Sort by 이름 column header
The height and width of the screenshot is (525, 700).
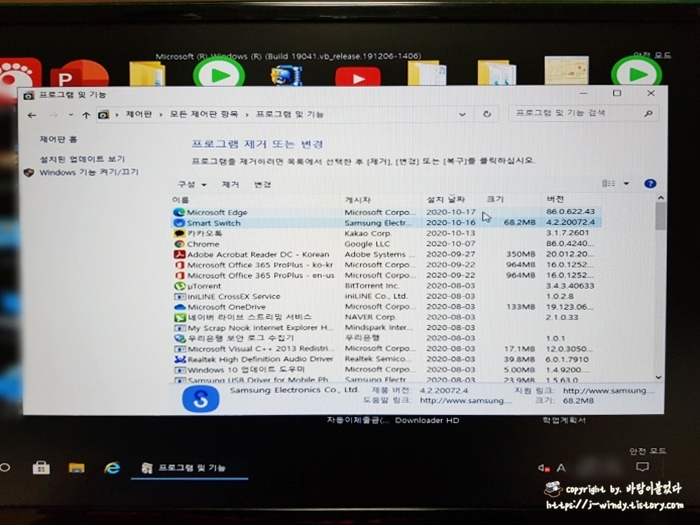click(x=180, y=200)
